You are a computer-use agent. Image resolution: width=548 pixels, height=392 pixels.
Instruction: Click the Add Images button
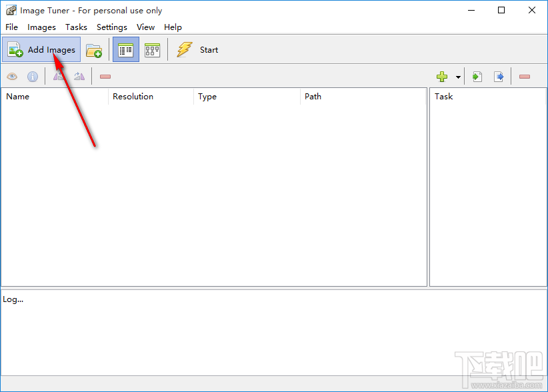click(x=41, y=49)
